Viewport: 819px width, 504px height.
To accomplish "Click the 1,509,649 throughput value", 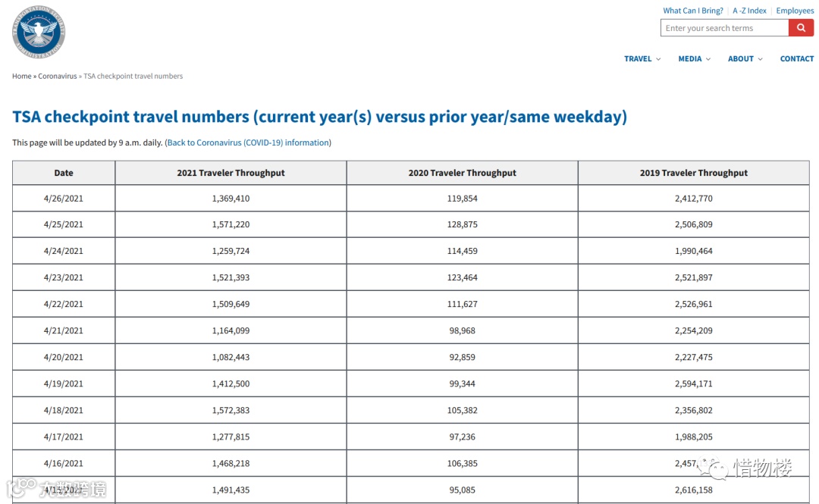I will pyautogui.click(x=231, y=304).
